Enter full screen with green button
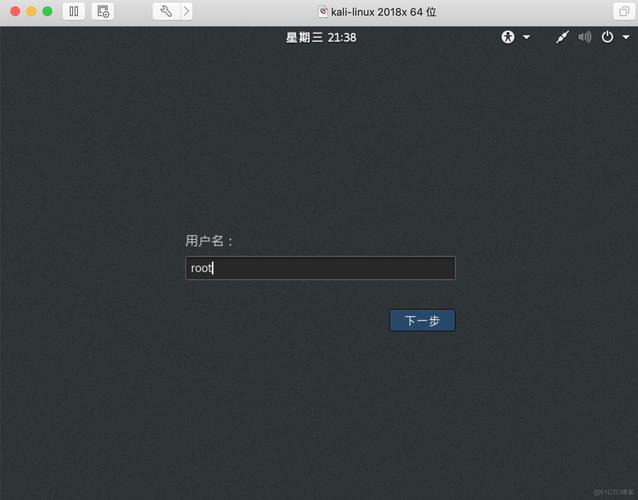This screenshot has width=638, height=500. 47,11
